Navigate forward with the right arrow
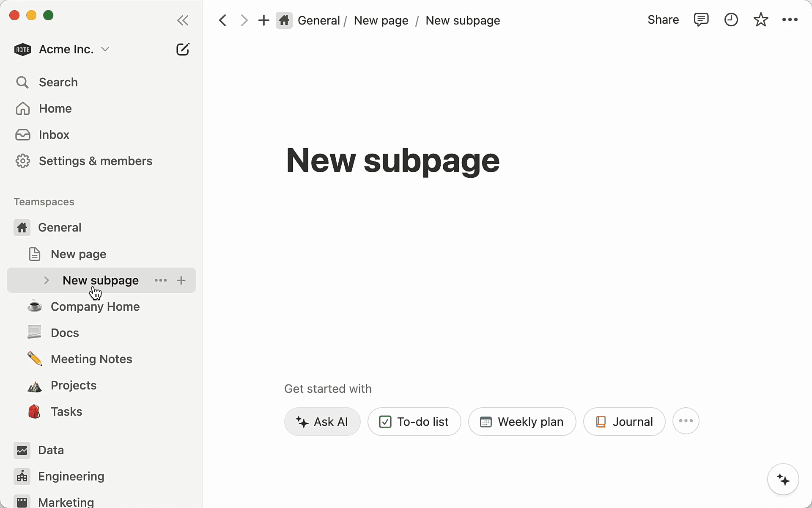Image resolution: width=812 pixels, height=508 pixels. [244, 20]
